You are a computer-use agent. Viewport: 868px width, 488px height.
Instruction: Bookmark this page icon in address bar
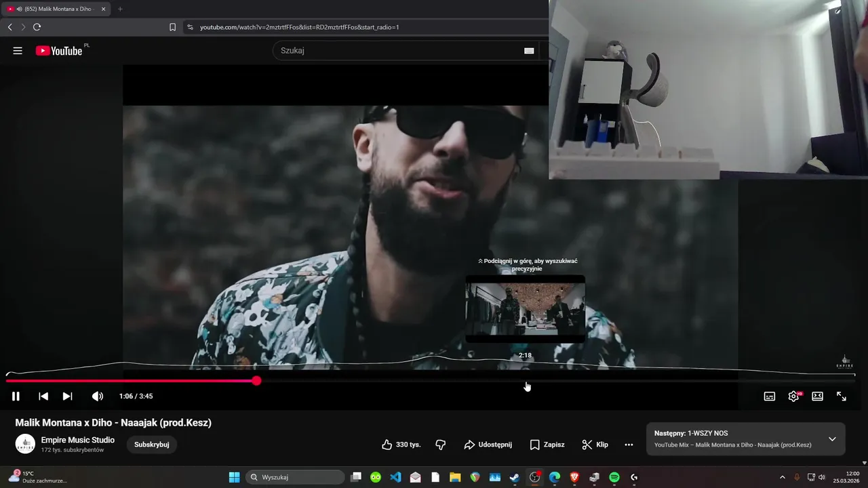(172, 27)
